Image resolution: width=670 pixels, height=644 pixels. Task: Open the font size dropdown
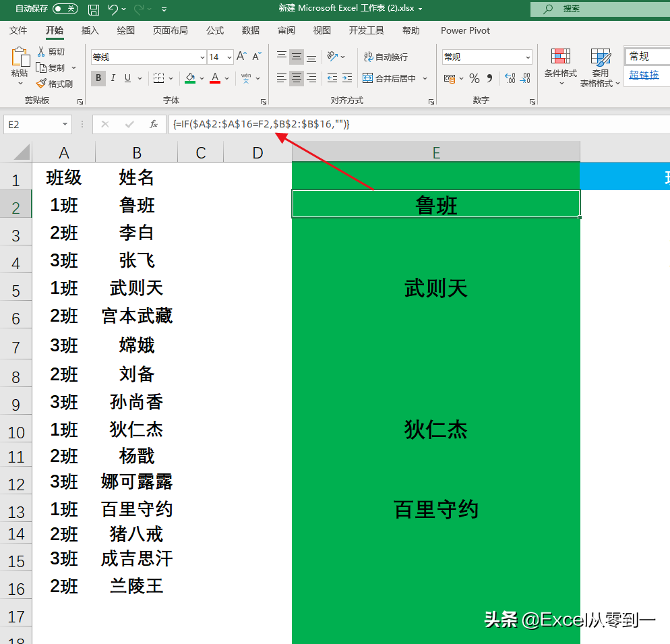[x=229, y=57]
